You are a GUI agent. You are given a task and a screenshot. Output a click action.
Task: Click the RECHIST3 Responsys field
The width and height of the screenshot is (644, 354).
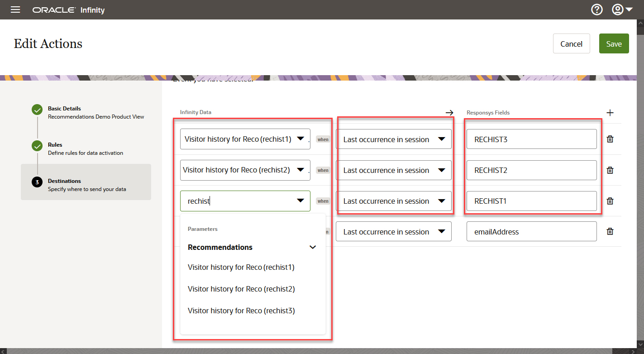532,139
